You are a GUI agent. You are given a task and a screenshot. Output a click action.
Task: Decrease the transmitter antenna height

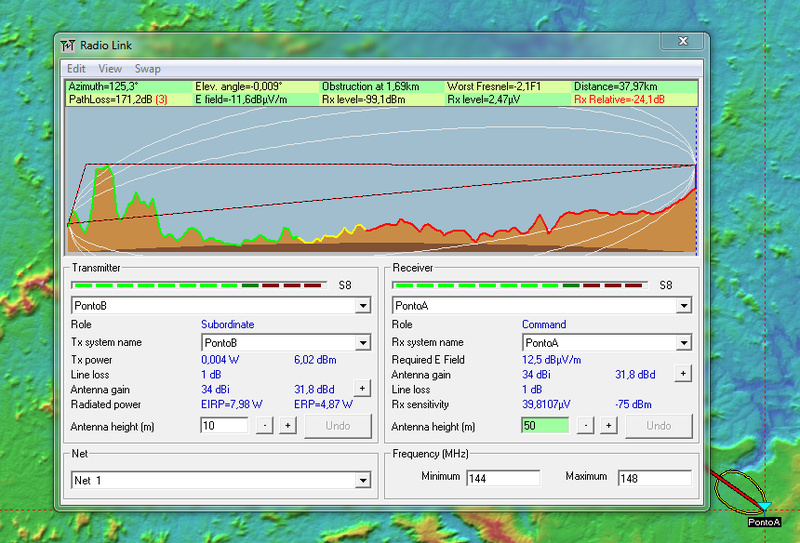click(264, 426)
